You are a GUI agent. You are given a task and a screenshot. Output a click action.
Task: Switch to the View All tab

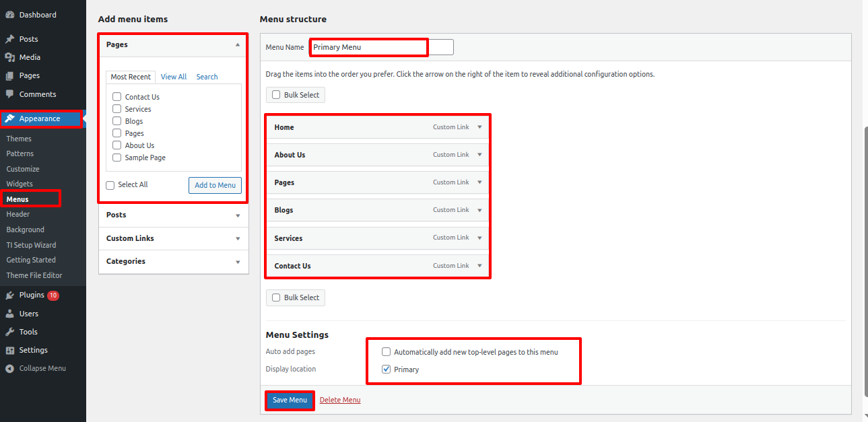(x=174, y=77)
